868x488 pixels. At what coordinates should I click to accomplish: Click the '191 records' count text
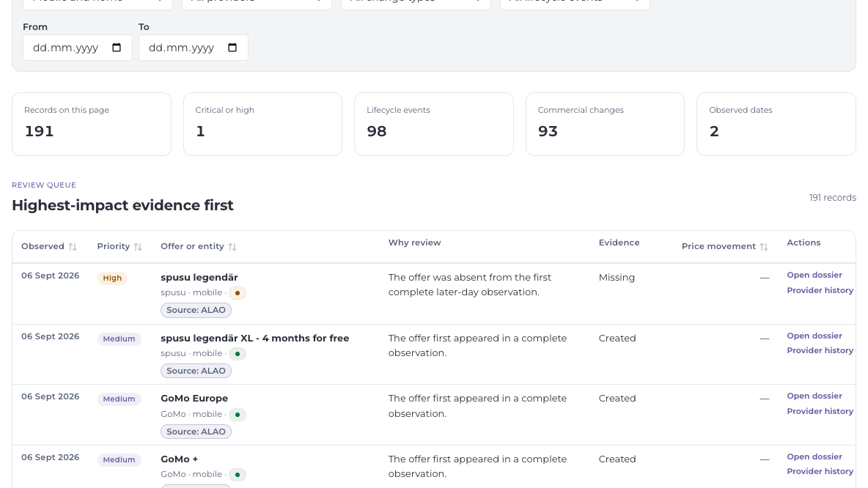point(833,198)
